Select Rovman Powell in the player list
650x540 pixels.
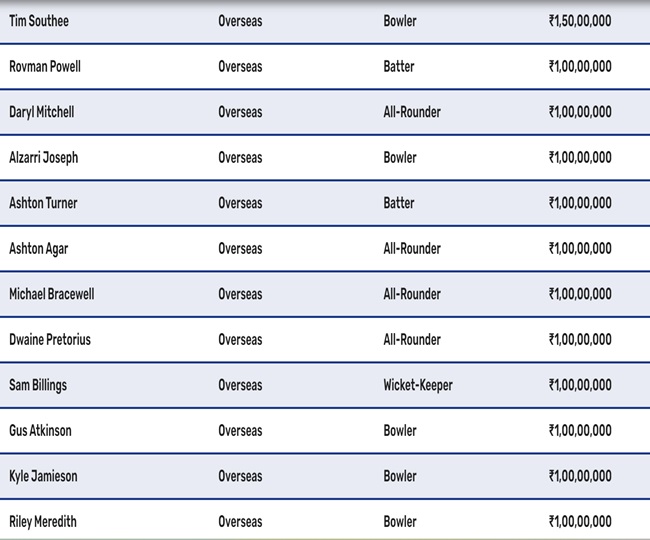(45, 67)
